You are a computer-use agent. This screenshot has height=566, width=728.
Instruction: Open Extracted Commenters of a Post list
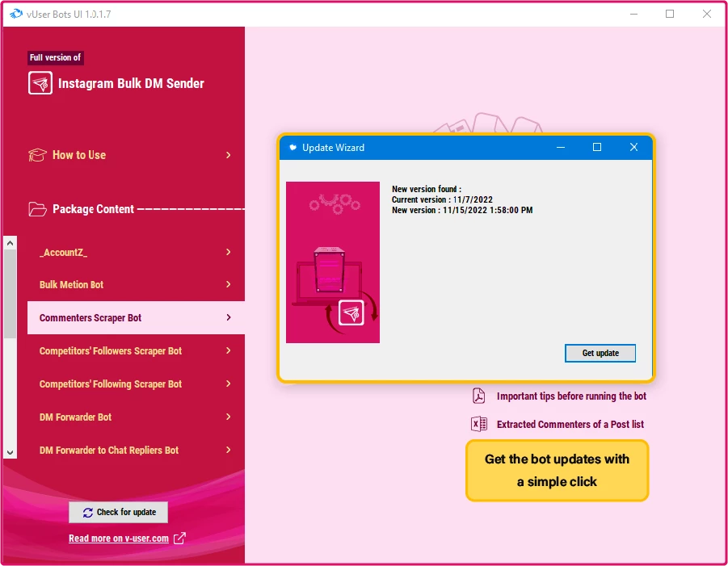tap(570, 424)
